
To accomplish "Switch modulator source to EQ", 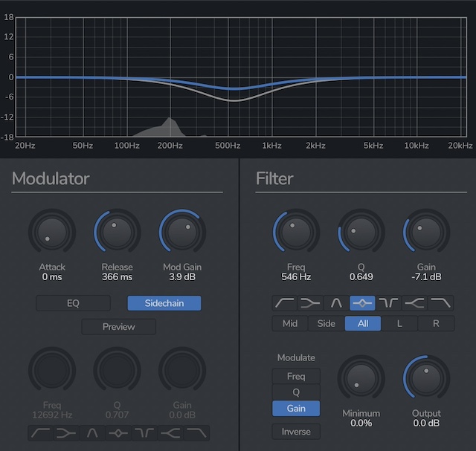I will coord(73,303).
